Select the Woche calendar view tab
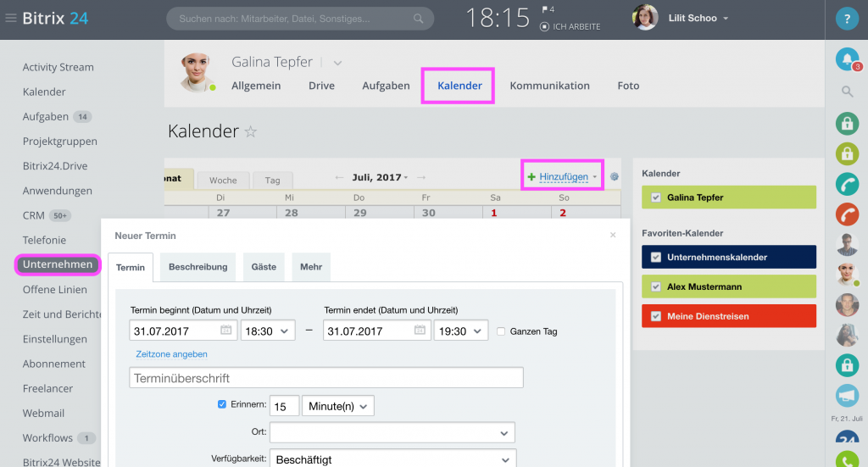This screenshot has width=868, height=467. (x=223, y=180)
